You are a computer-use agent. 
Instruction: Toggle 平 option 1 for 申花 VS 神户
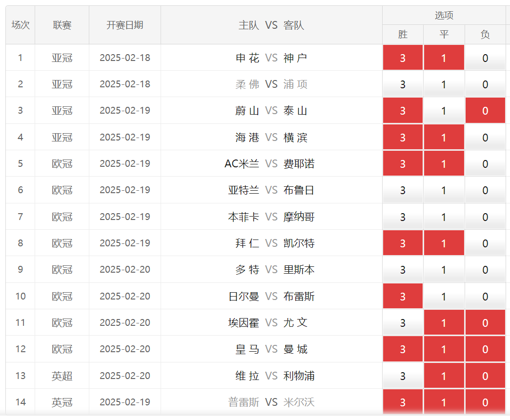coord(444,58)
